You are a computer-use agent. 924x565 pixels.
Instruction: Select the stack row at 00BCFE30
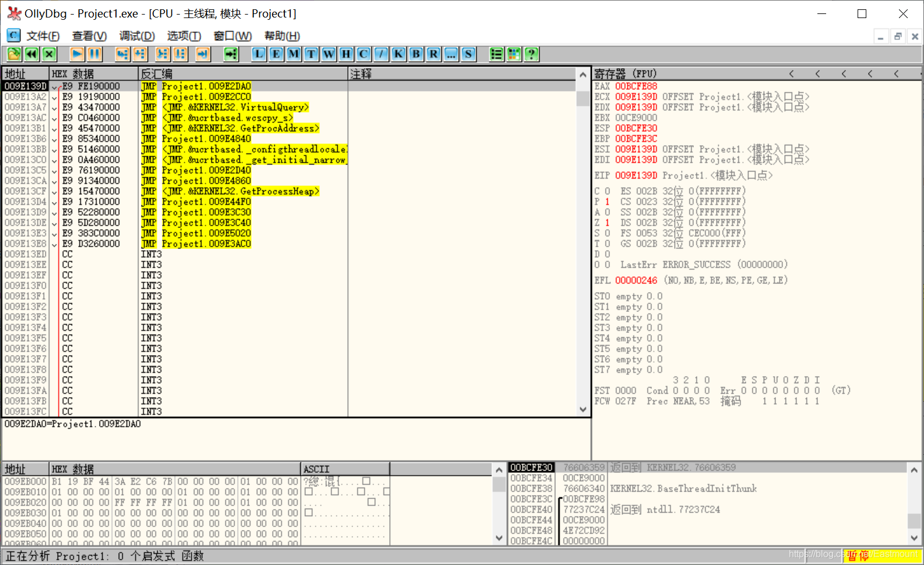click(707, 468)
